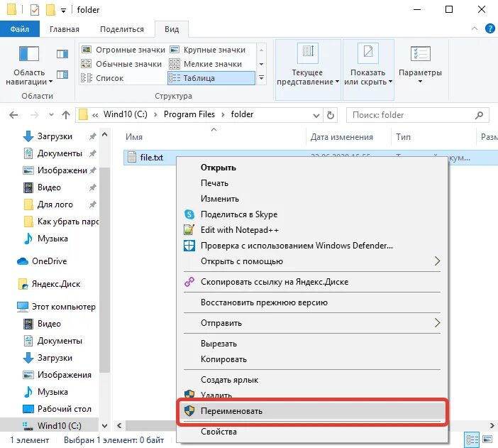The width and height of the screenshot is (498, 448).
Task: Open Help via blue question icon
Action: (490, 28)
